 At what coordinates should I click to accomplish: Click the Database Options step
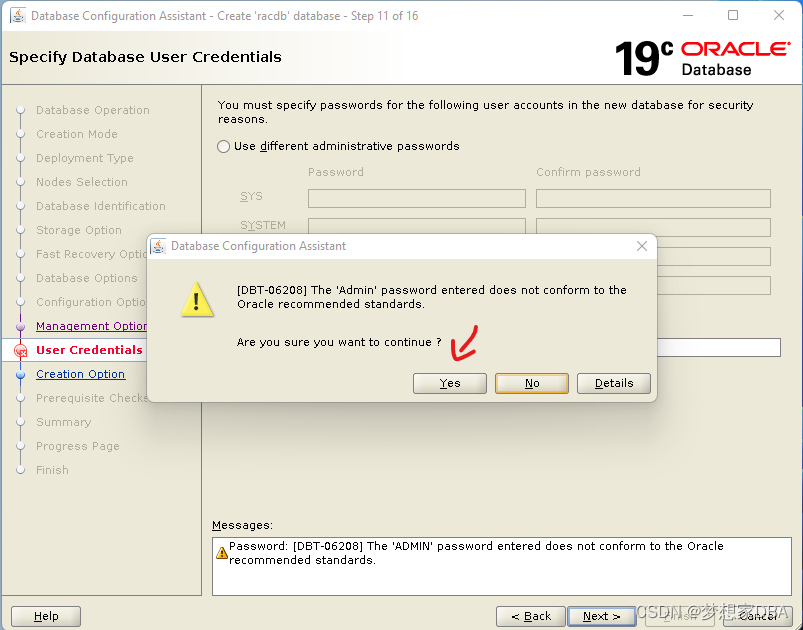(x=87, y=278)
